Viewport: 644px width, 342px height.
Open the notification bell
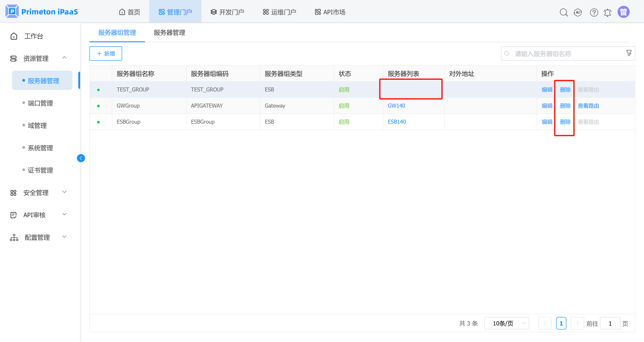pos(608,12)
